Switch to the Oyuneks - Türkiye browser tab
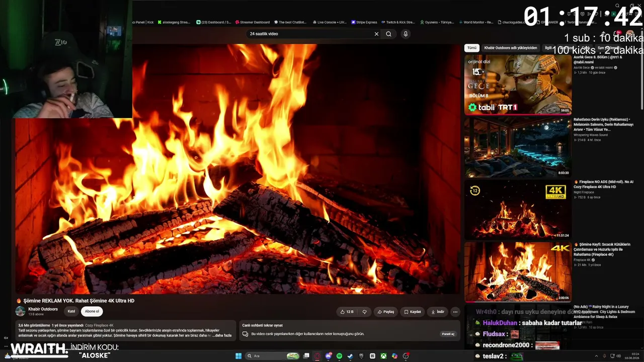Screen dimensions: 644x362 click(437, 22)
